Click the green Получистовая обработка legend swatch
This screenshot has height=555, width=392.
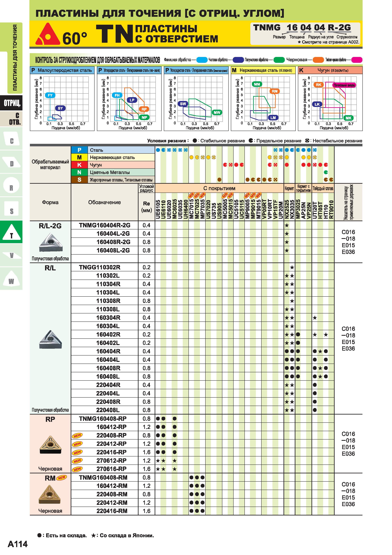pyautogui.click(x=279, y=60)
